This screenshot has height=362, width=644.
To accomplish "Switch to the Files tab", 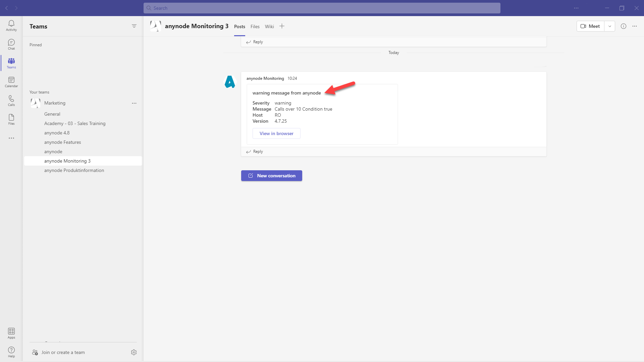I will (x=255, y=26).
